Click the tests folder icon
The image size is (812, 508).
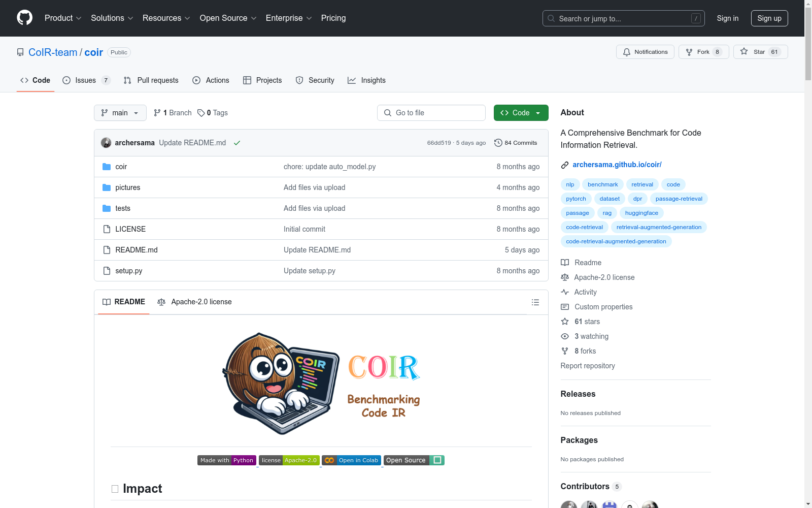coord(107,208)
